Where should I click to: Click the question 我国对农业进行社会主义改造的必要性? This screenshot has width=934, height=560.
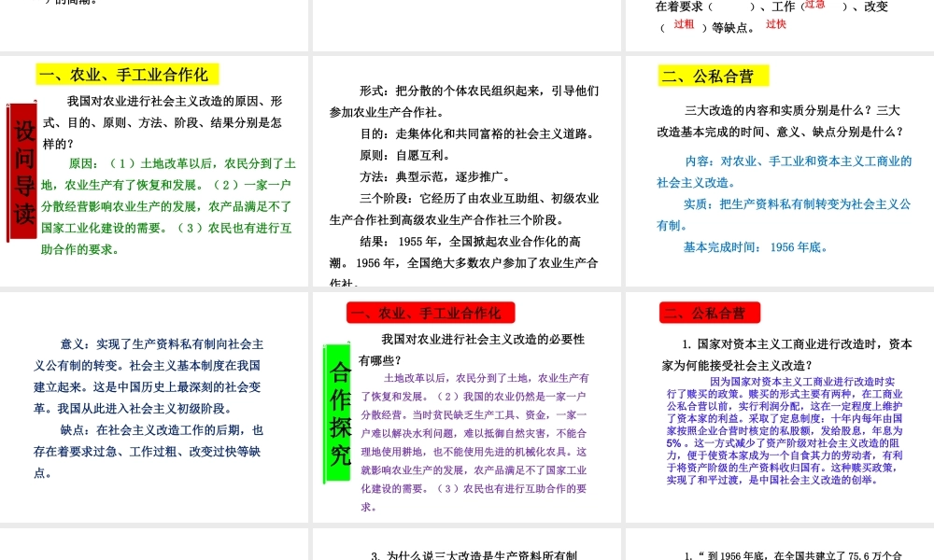coord(483,339)
